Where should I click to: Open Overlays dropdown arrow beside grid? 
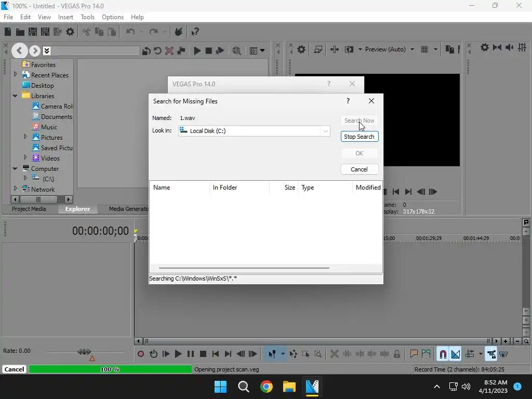435,49
